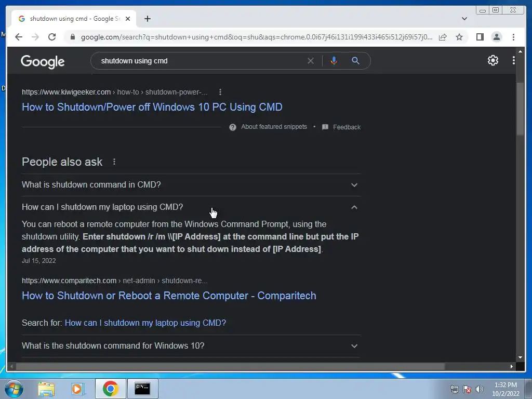The height and width of the screenshot is (399, 532).
Task: Open the 'People also ask' options dots
Action: [114, 162]
